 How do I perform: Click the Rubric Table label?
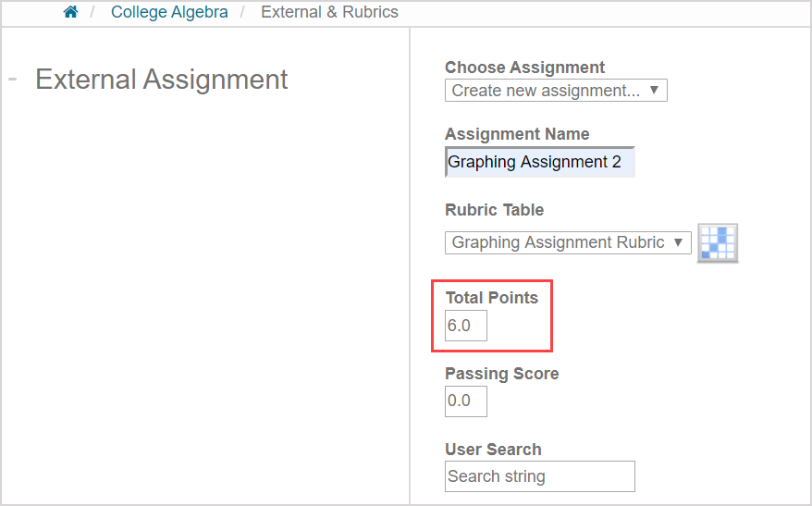494,210
